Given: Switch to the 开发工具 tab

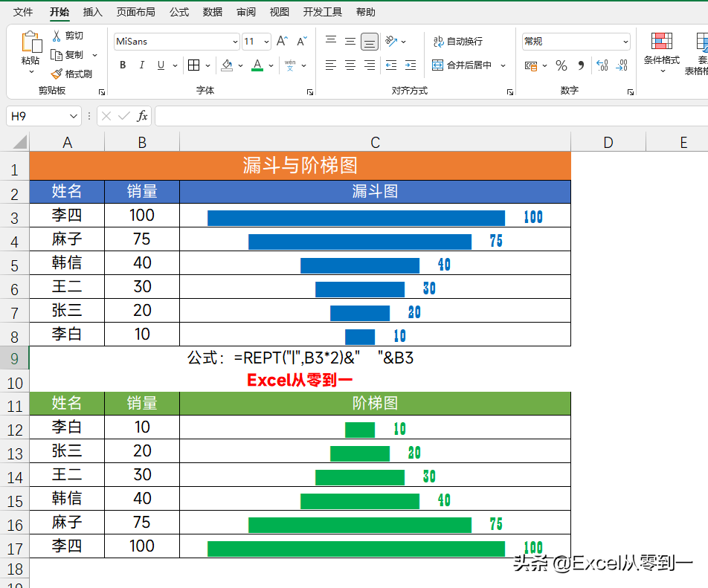Looking at the screenshot, I should 323,12.
